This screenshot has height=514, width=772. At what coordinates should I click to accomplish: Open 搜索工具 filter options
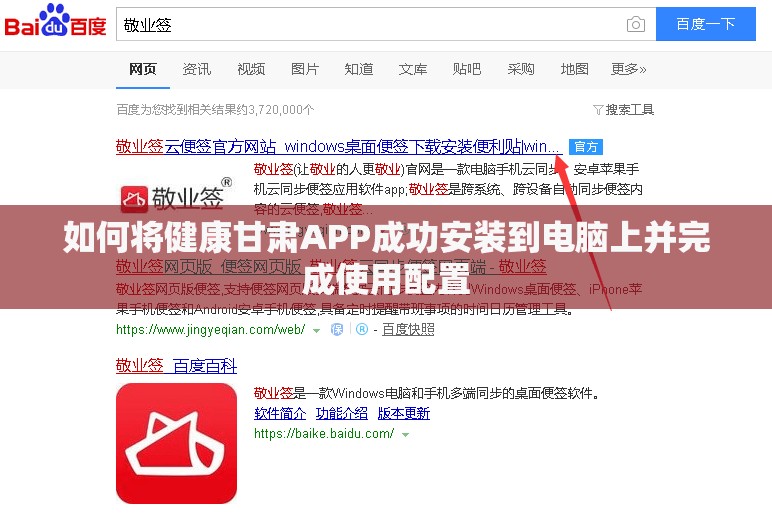pyautogui.click(x=623, y=109)
